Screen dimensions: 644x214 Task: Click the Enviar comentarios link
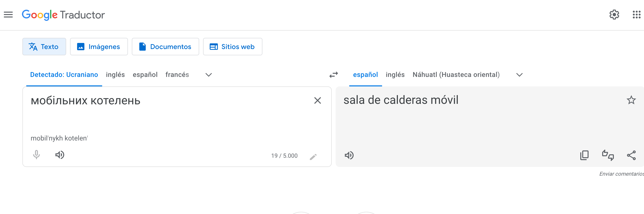point(621,174)
